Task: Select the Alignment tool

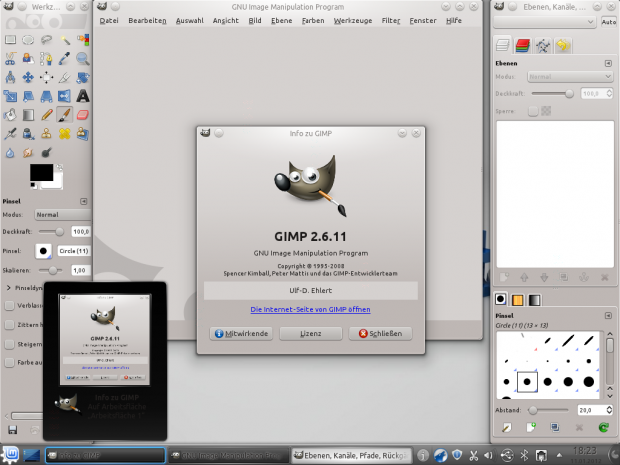Action: tap(46, 77)
